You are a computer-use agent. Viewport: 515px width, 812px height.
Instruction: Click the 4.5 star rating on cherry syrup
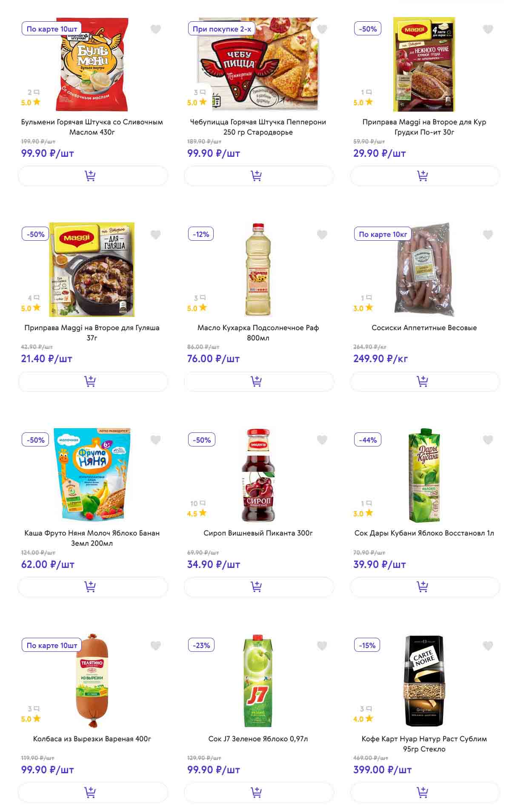tap(197, 513)
